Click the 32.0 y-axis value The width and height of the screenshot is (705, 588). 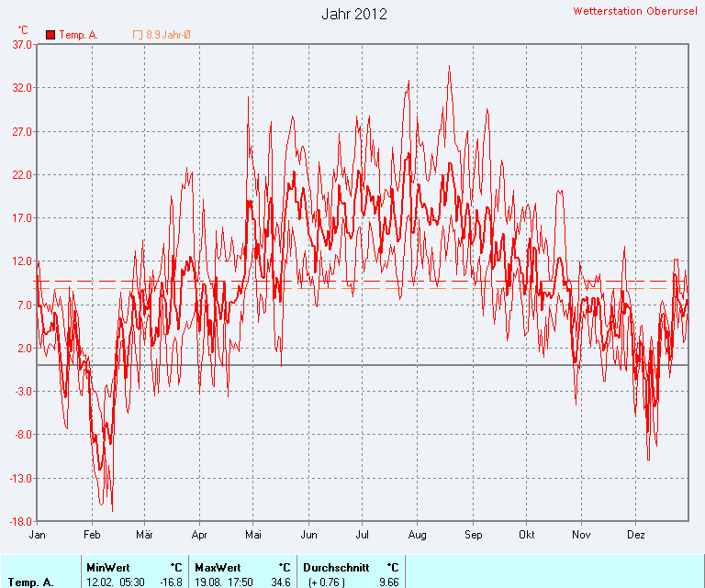click(22, 87)
